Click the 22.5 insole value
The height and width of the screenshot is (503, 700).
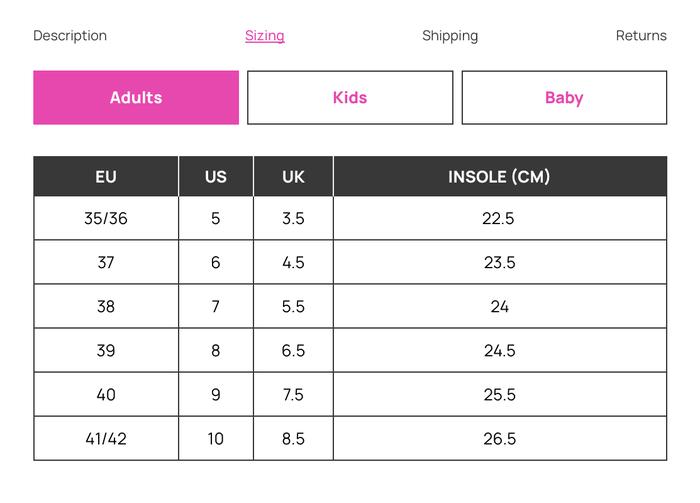(x=499, y=219)
